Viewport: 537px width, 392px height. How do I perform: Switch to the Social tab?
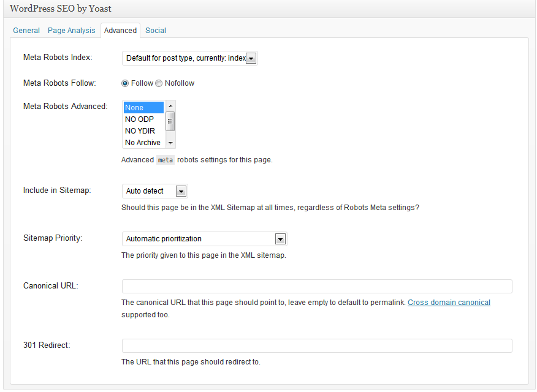tap(155, 30)
